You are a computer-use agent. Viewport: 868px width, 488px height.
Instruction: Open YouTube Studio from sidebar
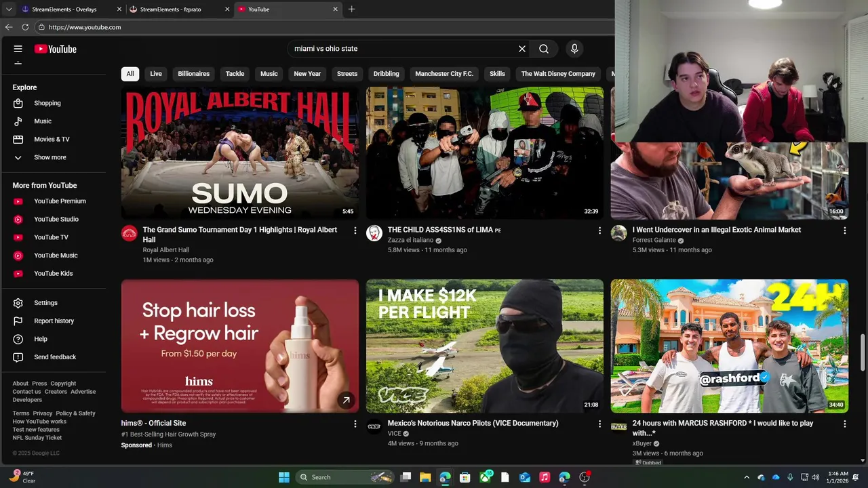pyautogui.click(x=58, y=220)
